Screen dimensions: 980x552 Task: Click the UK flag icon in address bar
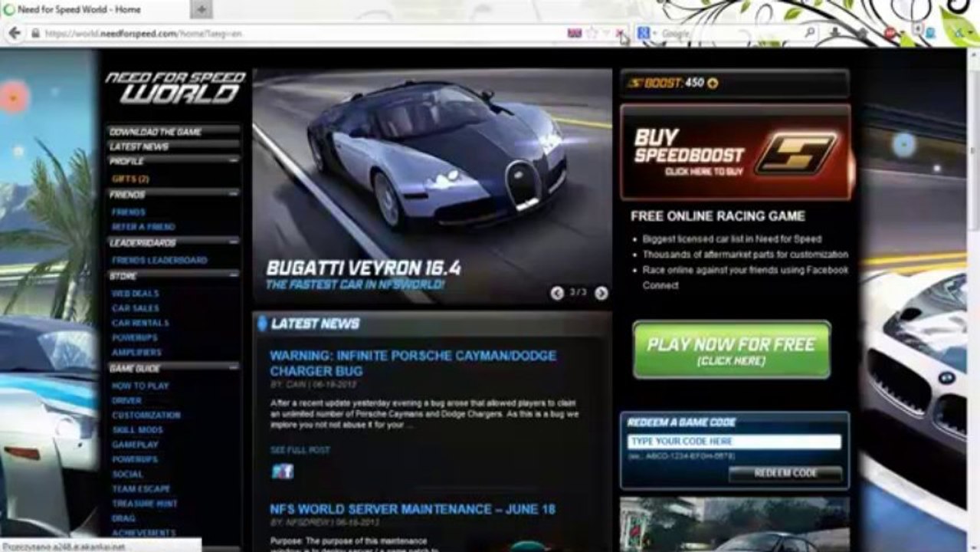[574, 33]
